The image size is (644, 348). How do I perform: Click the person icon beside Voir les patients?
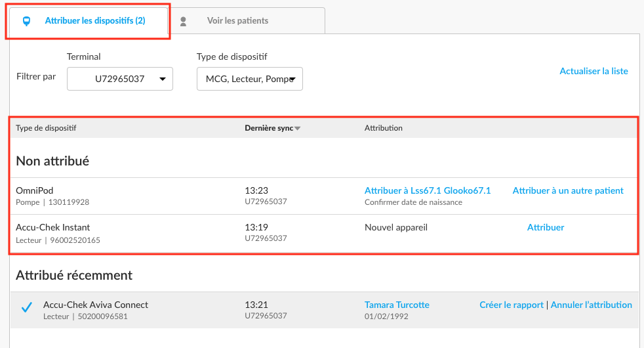pyautogui.click(x=183, y=22)
